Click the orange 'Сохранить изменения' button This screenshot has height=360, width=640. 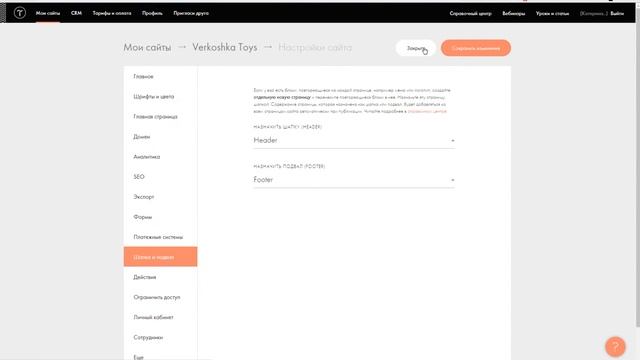pos(476,48)
